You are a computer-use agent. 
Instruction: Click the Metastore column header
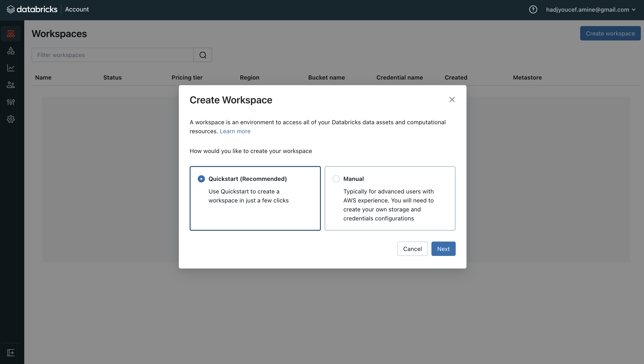[527, 78]
